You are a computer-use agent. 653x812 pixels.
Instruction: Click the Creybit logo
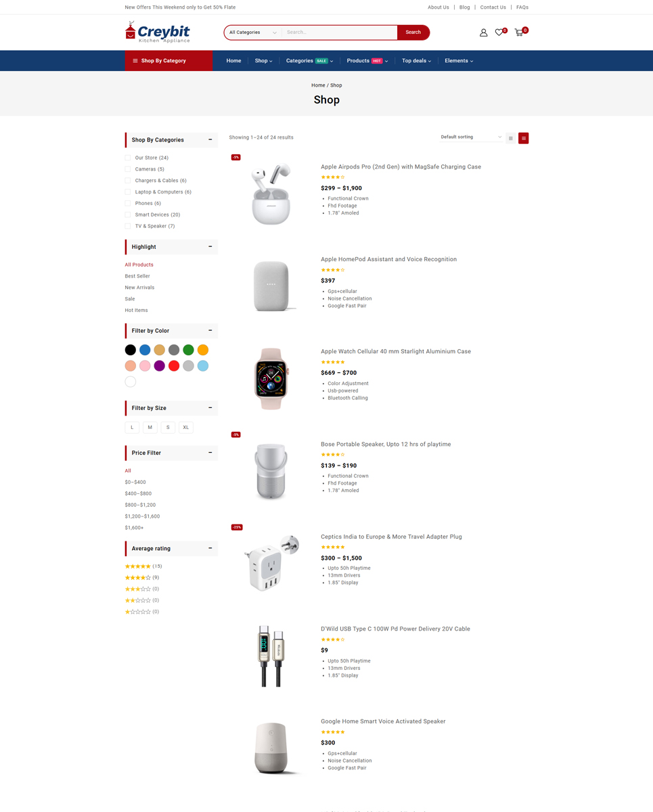point(158,32)
